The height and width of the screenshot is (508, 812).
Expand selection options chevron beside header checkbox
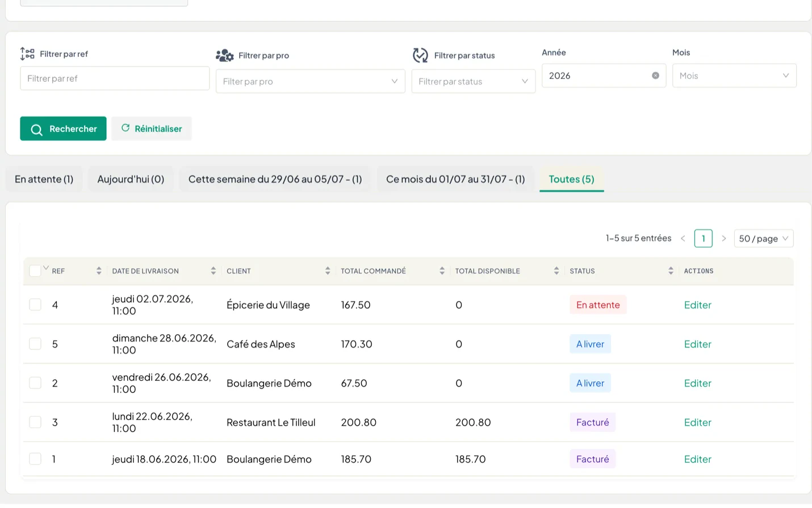coord(46,268)
